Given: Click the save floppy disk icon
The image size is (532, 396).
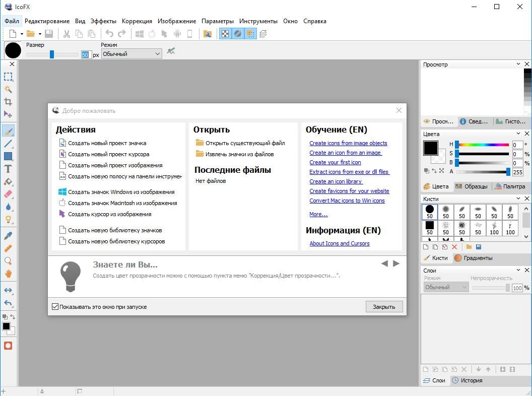Looking at the screenshot, I should (49, 34).
